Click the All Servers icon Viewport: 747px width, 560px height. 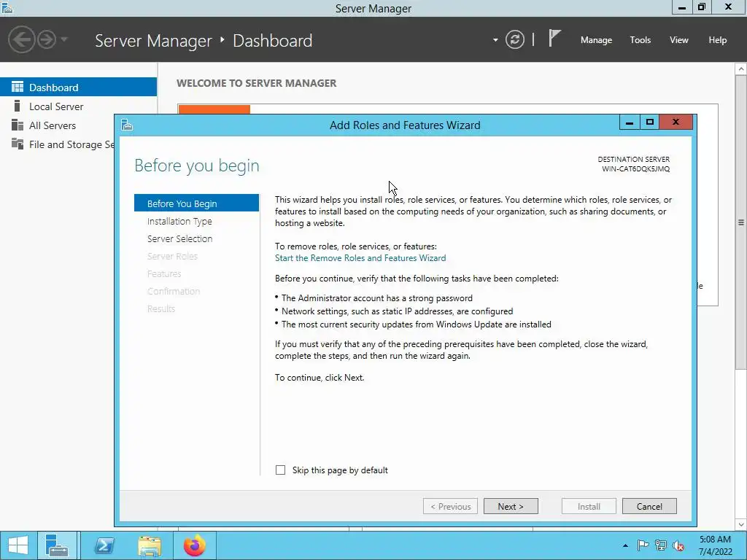click(x=18, y=125)
